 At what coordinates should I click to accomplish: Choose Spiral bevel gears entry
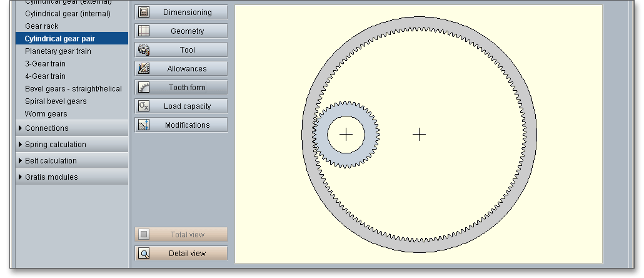(56, 101)
